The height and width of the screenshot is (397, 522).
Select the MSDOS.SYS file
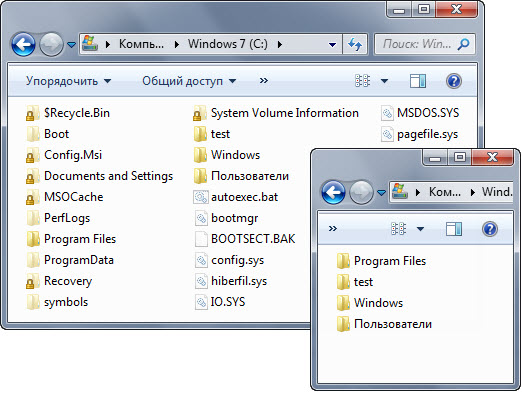pos(420,113)
